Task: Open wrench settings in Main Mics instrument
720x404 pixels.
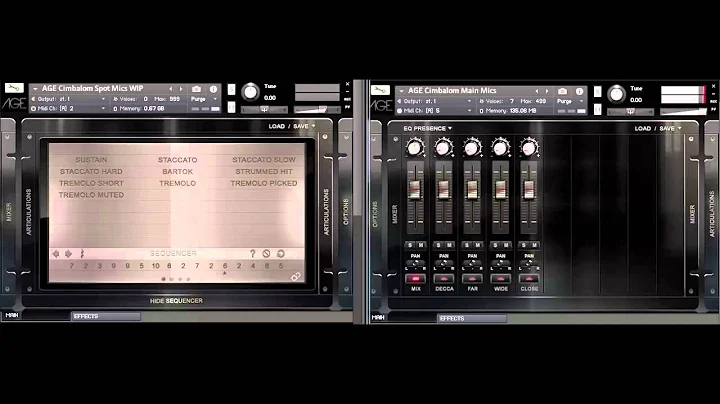Action: point(380,90)
